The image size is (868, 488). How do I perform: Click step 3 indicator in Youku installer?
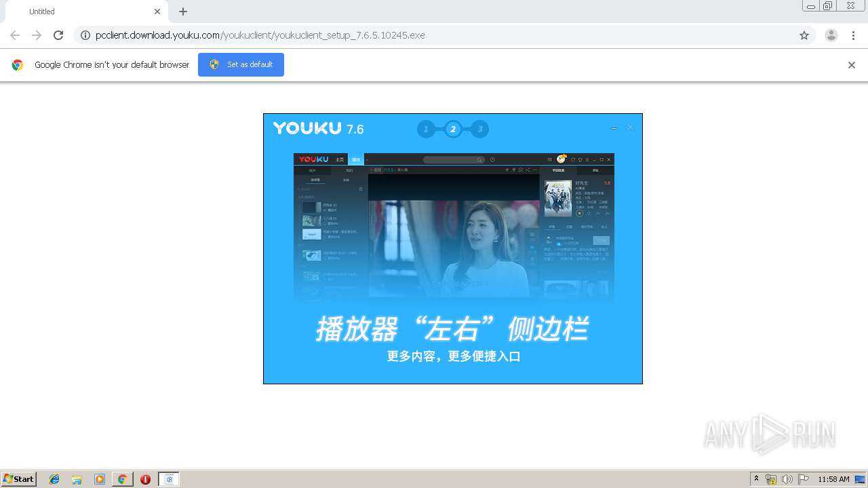point(479,129)
